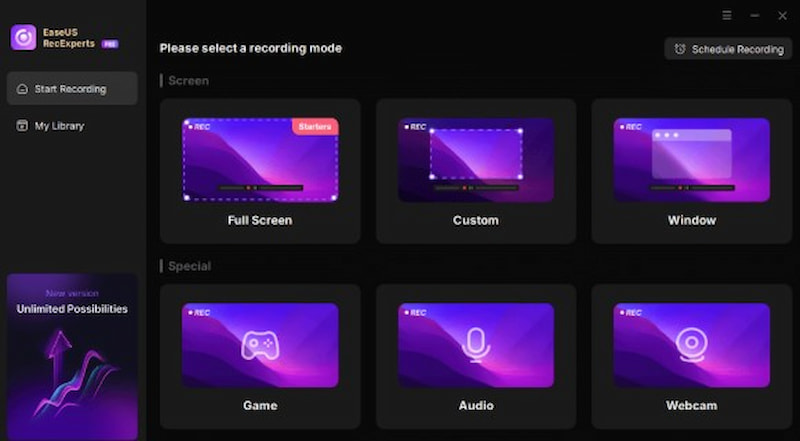Click the home icon beside Start Recording
The width and height of the screenshot is (800, 441).
click(x=22, y=89)
